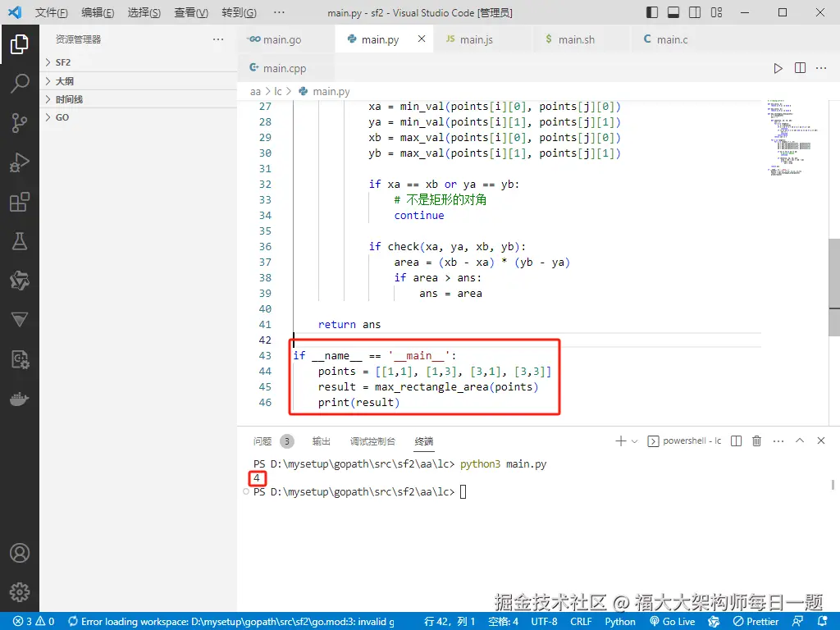Switch to main.sh tab
840x630 pixels.
[582, 39]
